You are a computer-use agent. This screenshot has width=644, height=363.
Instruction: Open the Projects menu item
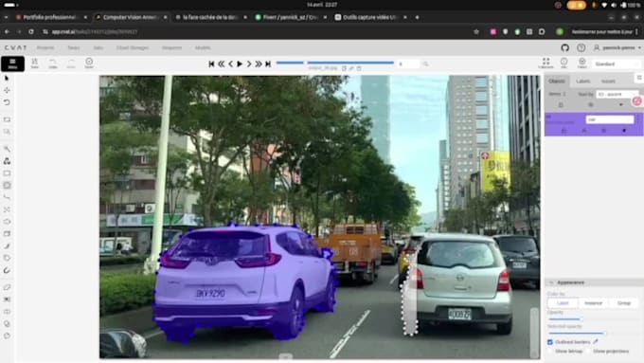click(45, 47)
